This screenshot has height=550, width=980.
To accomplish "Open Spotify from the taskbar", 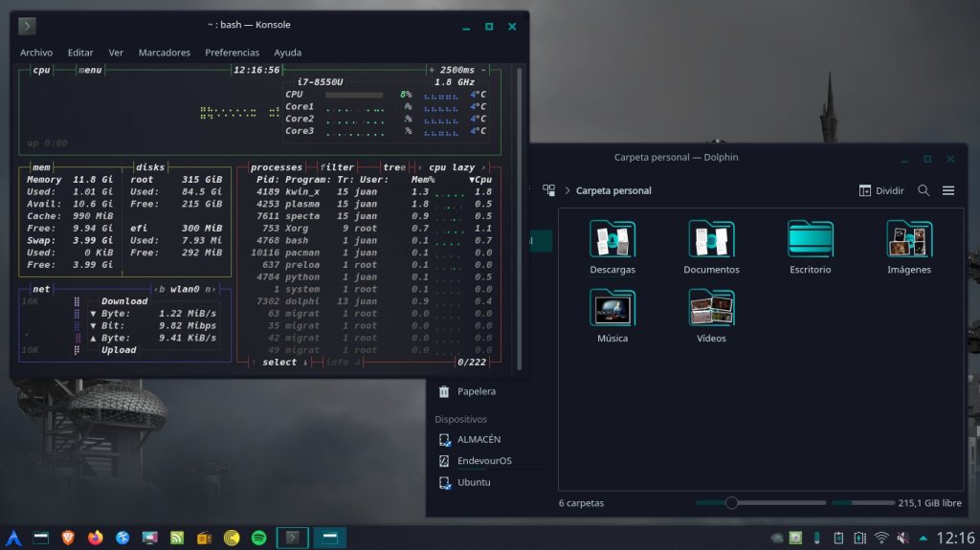I will click(x=259, y=539).
